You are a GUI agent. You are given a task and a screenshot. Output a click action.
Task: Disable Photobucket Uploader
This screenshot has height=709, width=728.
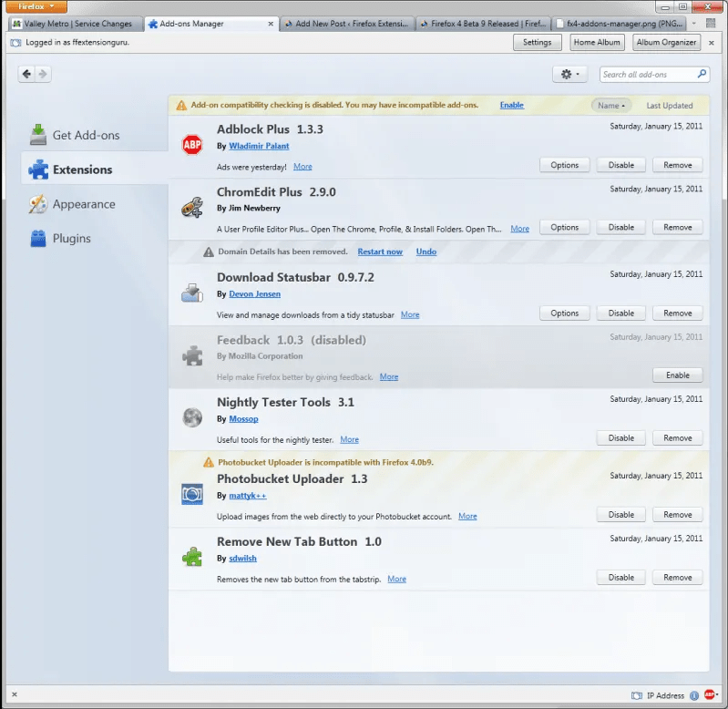(620, 515)
